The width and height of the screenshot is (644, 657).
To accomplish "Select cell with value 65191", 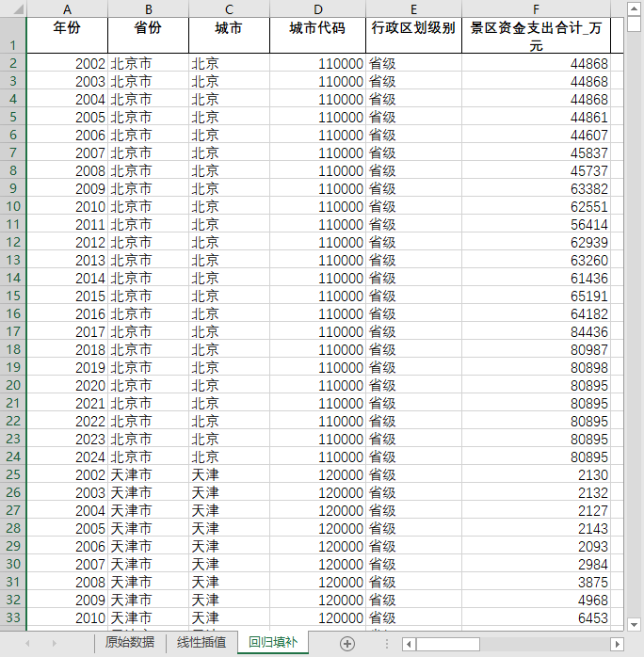I will pyautogui.click(x=537, y=296).
